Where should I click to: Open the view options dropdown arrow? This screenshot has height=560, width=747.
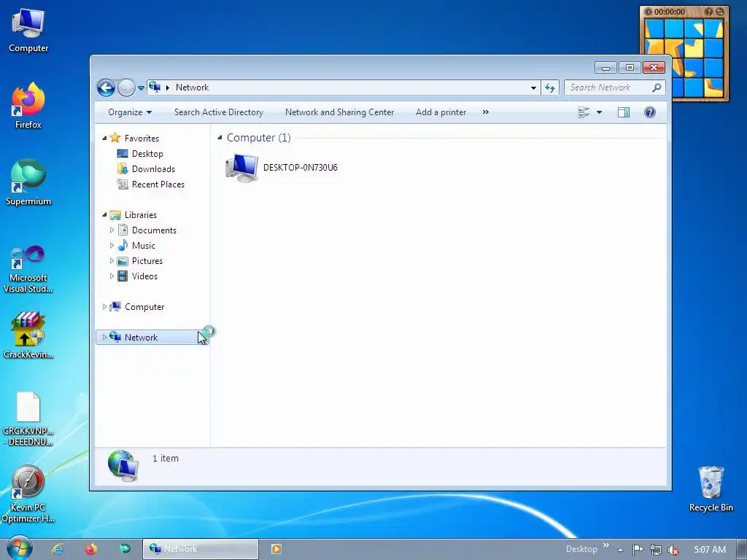pyautogui.click(x=600, y=112)
